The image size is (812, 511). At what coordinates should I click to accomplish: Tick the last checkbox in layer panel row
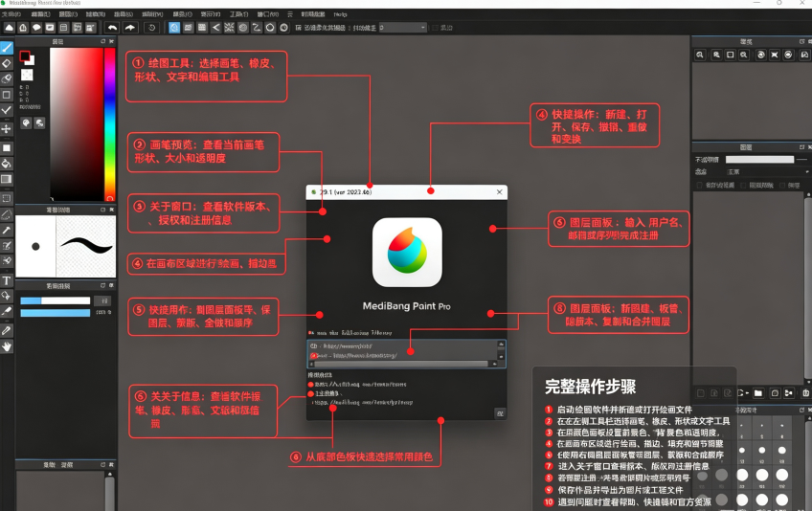point(782,185)
